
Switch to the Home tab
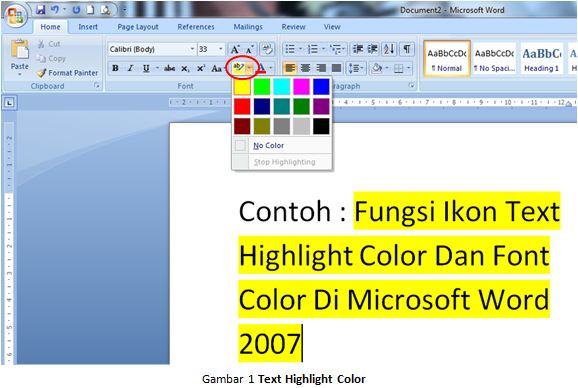[x=50, y=27]
